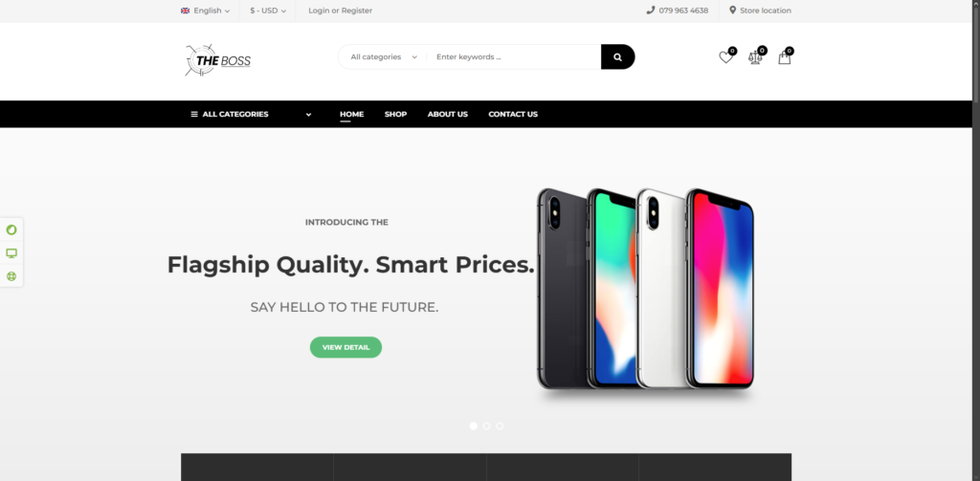This screenshot has height=481, width=980.
Task: Click the green globe icon on left sidebar
Action: pyautogui.click(x=11, y=276)
